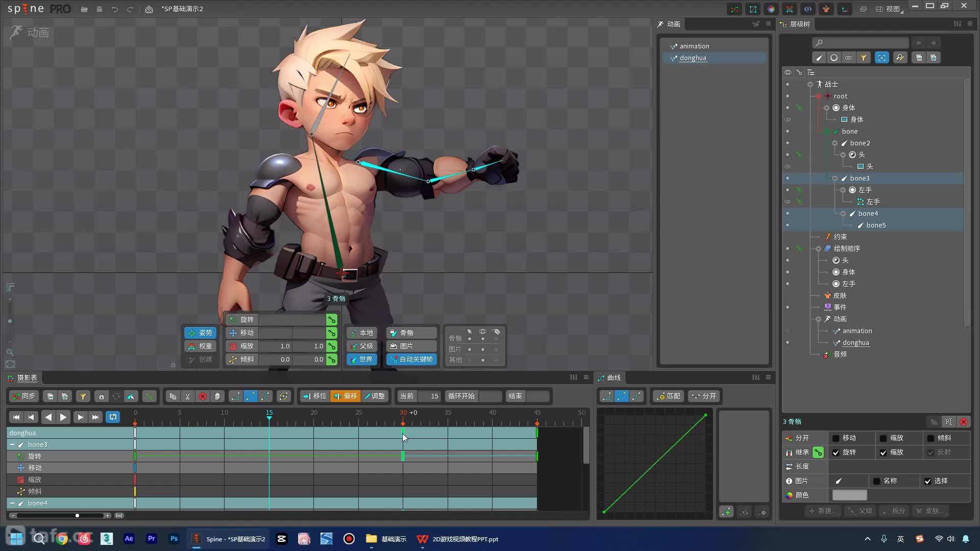Click the 匹配 match button in curves
Screen dimensions: 980x551
[669, 396]
